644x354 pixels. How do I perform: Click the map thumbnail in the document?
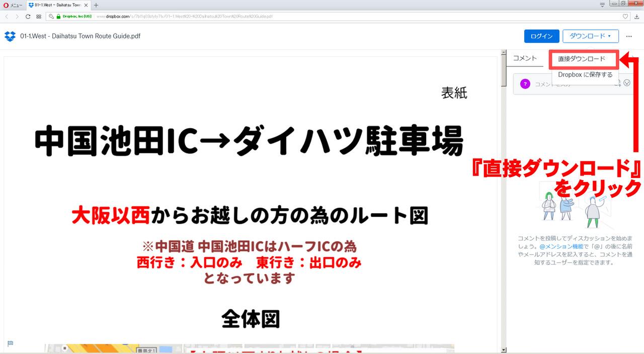249,348
